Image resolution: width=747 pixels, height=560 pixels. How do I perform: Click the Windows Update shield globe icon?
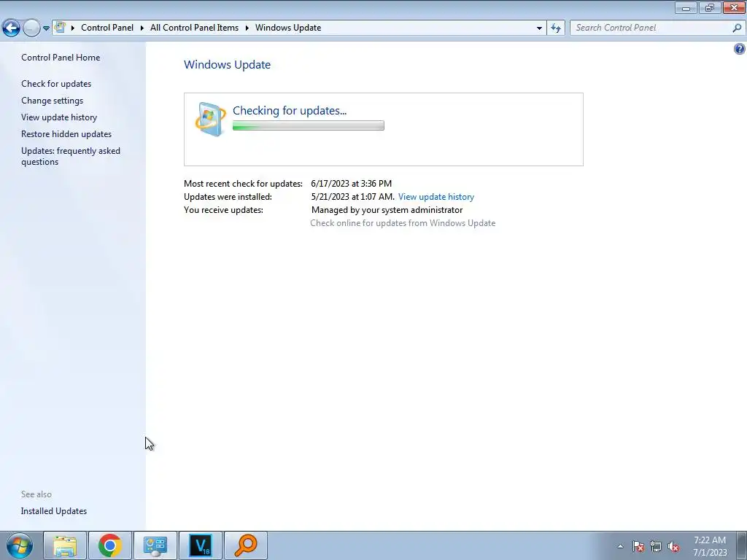pyautogui.click(x=210, y=119)
